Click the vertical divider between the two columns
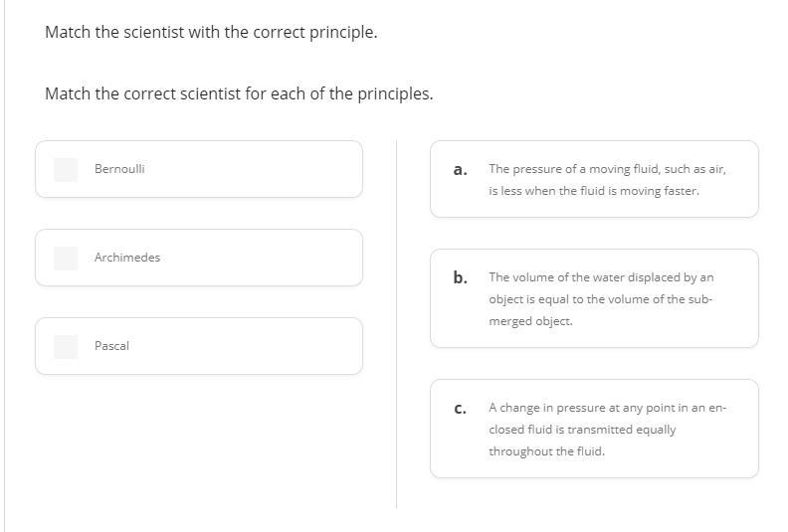The height and width of the screenshot is (532, 788). (x=397, y=324)
